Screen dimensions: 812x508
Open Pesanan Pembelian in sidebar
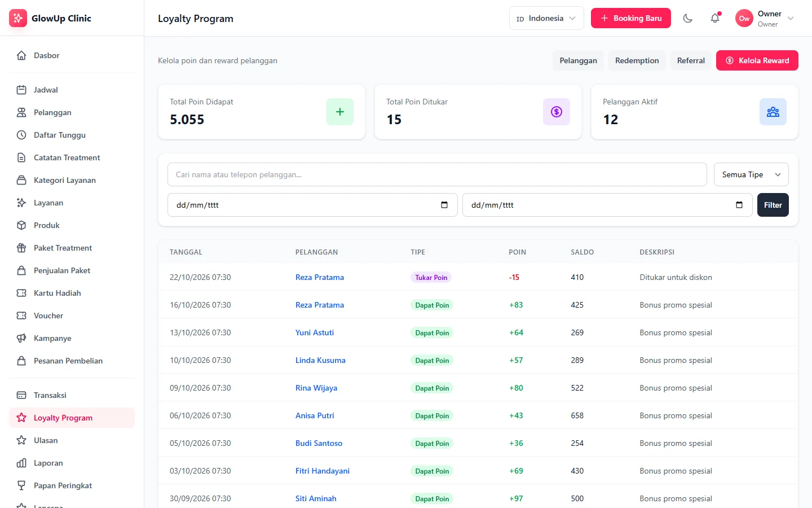pyautogui.click(x=72, y=361)
